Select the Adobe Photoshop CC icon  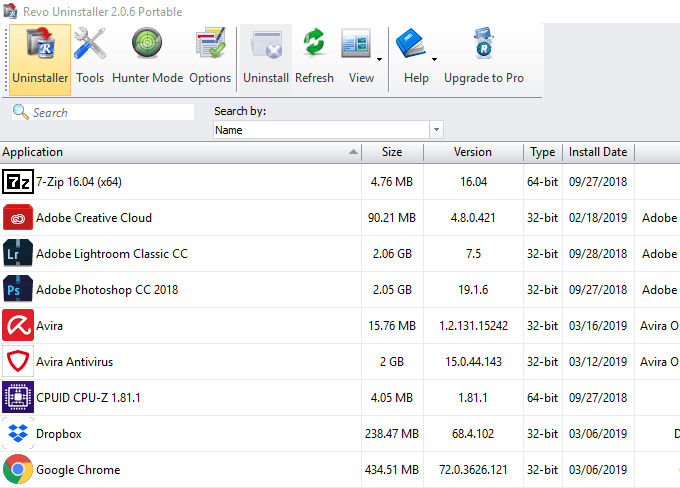[18, 289]
